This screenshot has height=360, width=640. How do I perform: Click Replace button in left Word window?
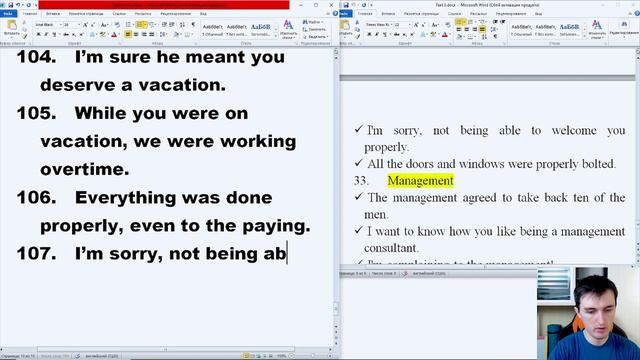tap(314, 29)
